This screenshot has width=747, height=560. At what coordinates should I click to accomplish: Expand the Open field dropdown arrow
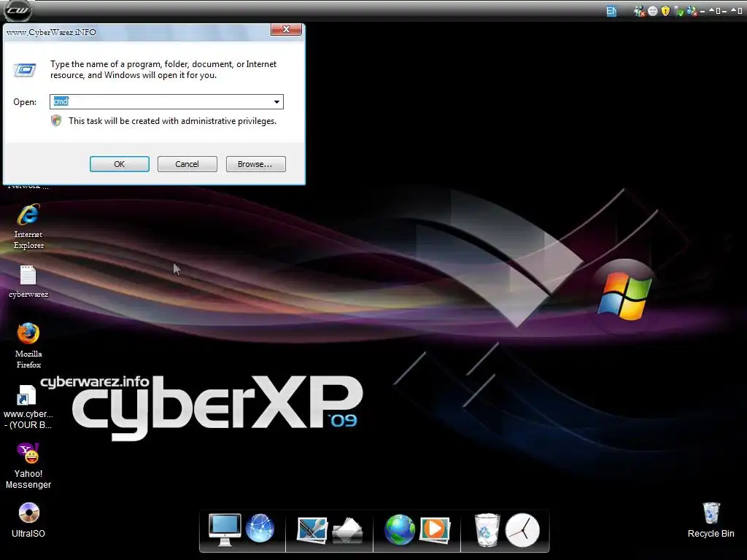(x=276, y=101)
